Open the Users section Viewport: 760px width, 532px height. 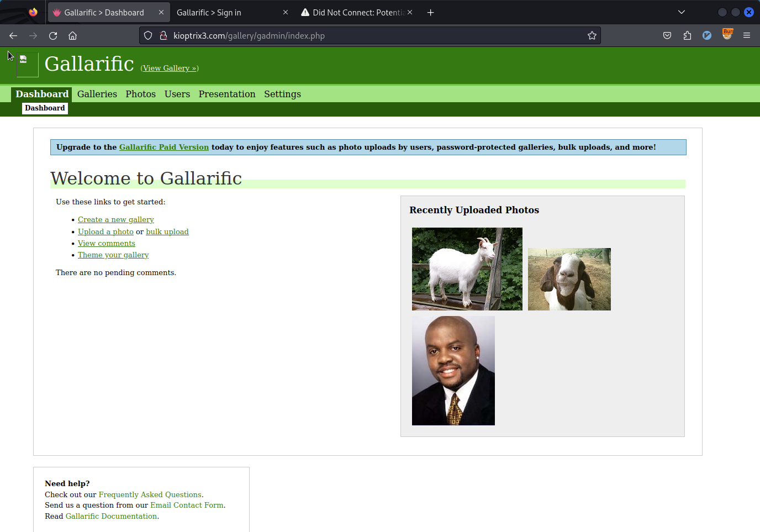pos(177,94)
